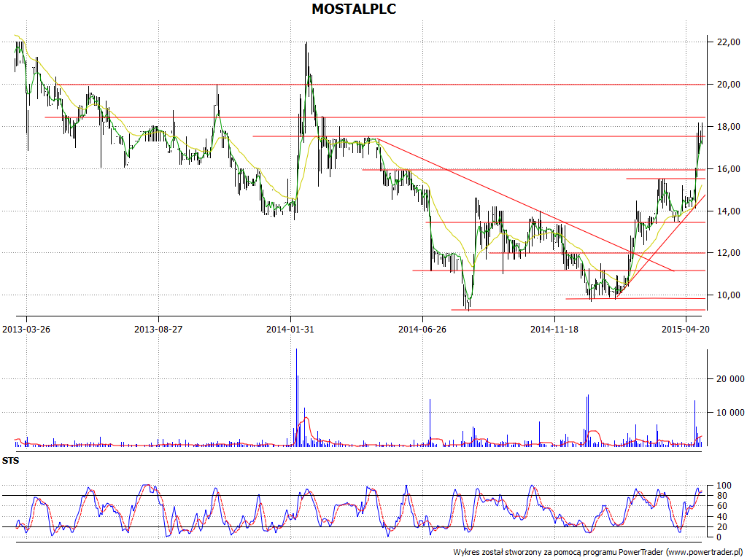Click the 60 stochastic axis label
Image resolution: width=747 pixels, height=560 pixels.
(x=722, y=506)
